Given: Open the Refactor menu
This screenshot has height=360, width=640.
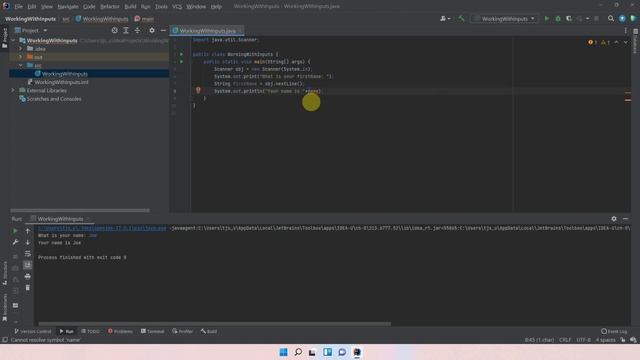Looking at the screenshot, I should (x=110, y=7).
